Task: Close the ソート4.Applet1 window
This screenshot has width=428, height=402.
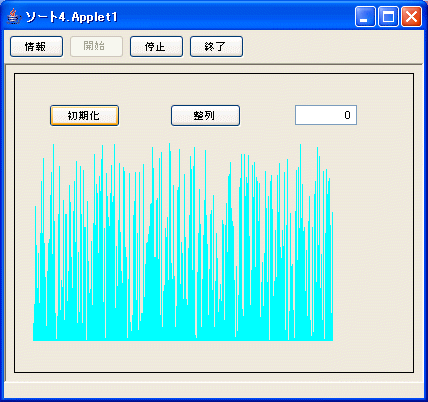Action: [411, 17]
